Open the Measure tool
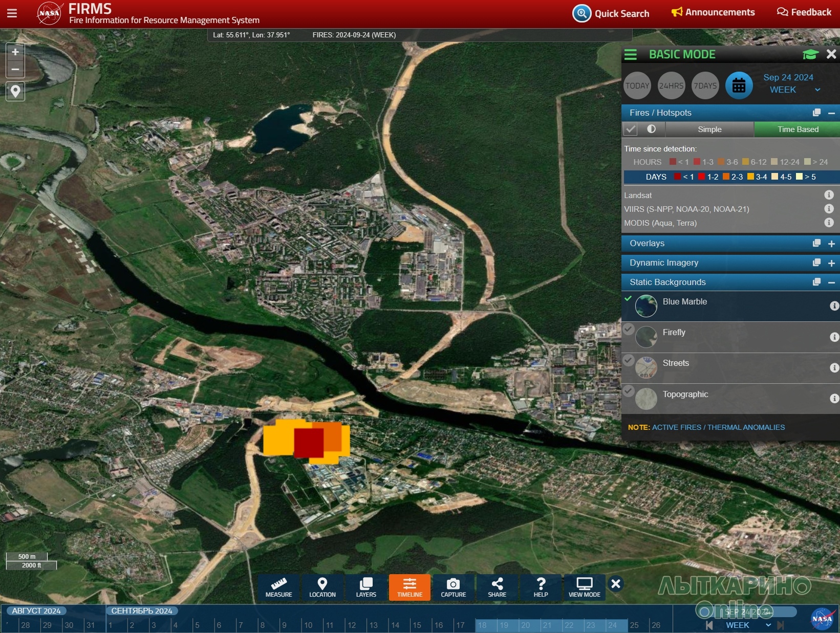The image size is (840, 633). click(278, 587)
